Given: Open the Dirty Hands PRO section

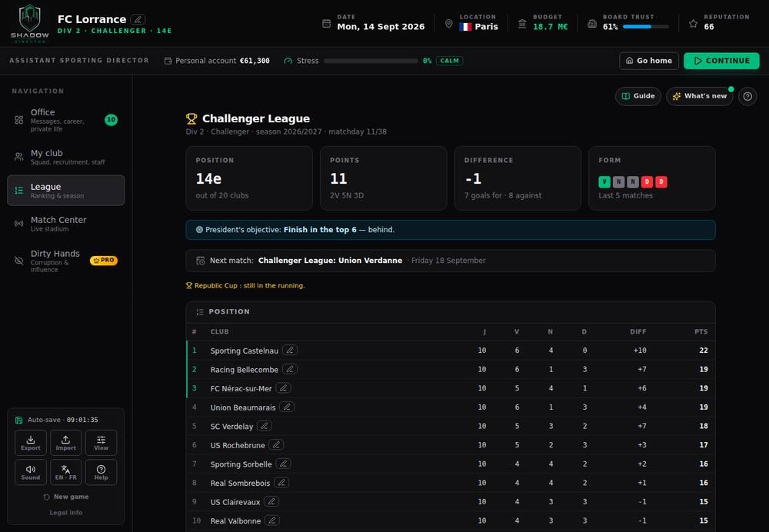Looking at the screenshot, I should 65,261.
